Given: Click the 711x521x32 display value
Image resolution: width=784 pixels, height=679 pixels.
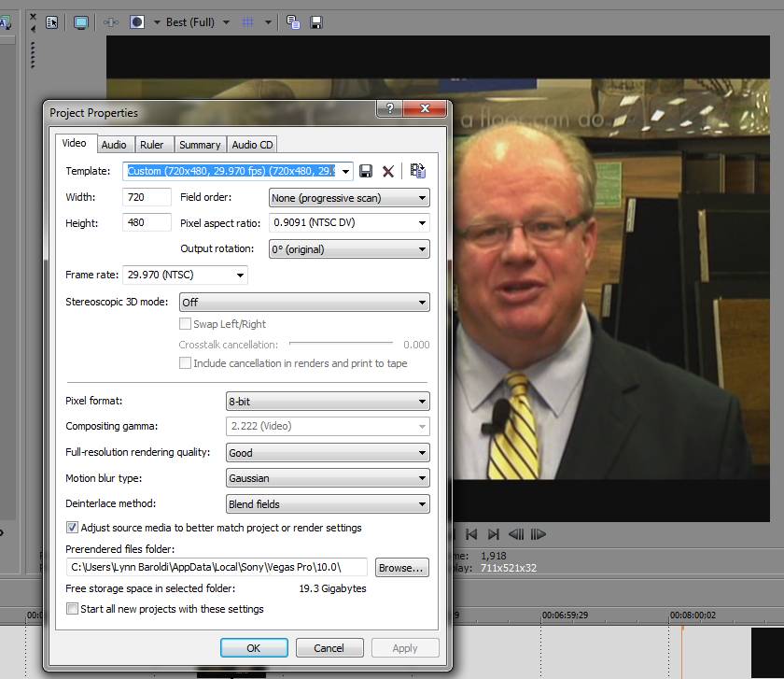Looking at the screenshot, I should (x=509, y=568).
